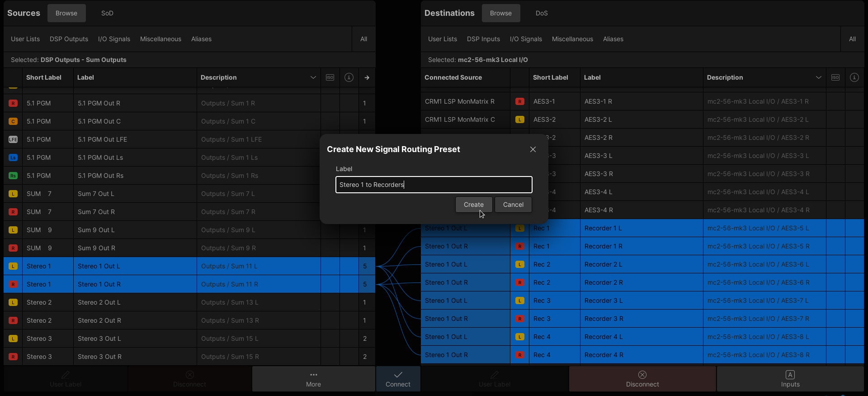
Task: Switch Destinations view to DoS
Action: [542, 13]
